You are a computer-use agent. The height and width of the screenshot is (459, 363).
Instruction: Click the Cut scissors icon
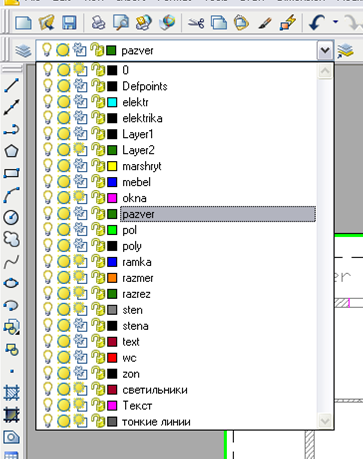(196, 23)
